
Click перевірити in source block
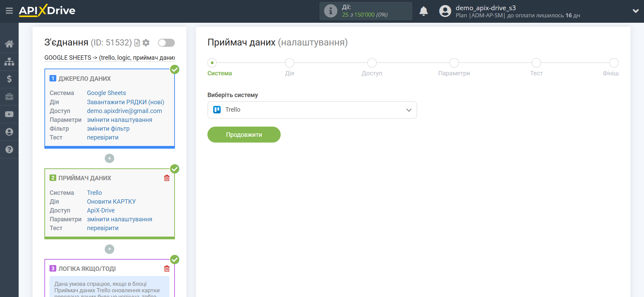[x=103, y=137]
